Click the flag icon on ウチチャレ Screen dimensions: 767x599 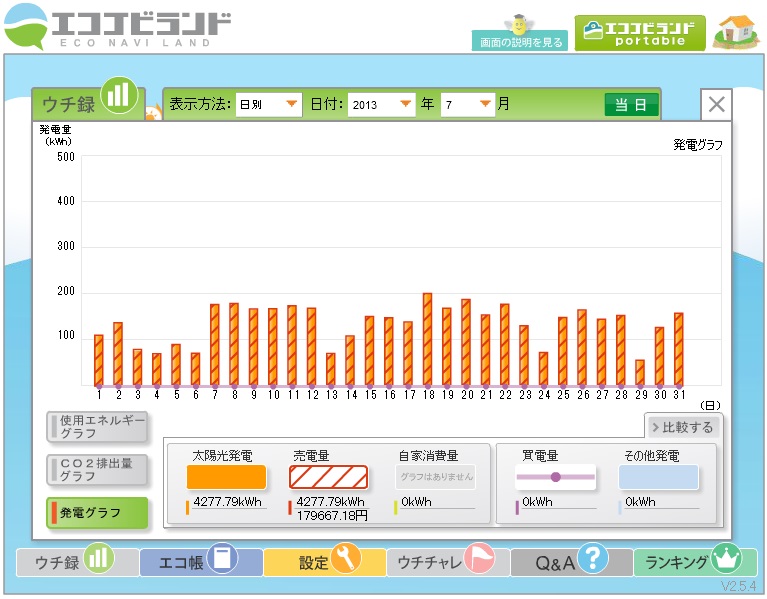479,558
